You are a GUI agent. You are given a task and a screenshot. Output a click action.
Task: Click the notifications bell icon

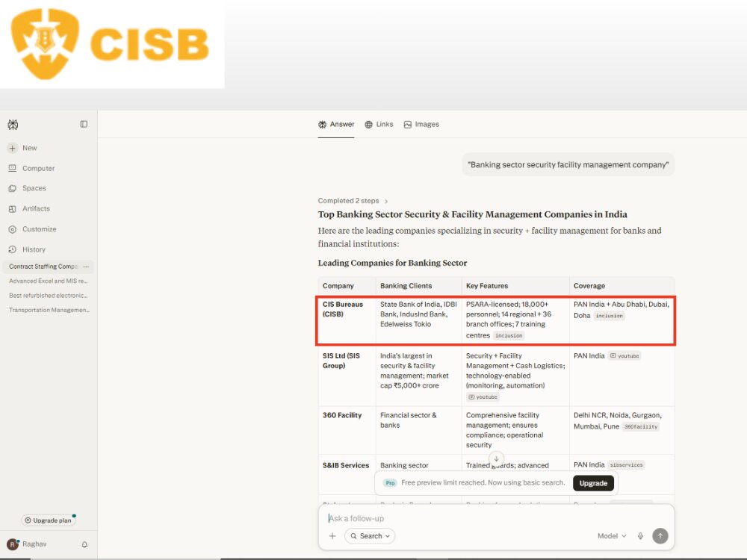point(84,544)
